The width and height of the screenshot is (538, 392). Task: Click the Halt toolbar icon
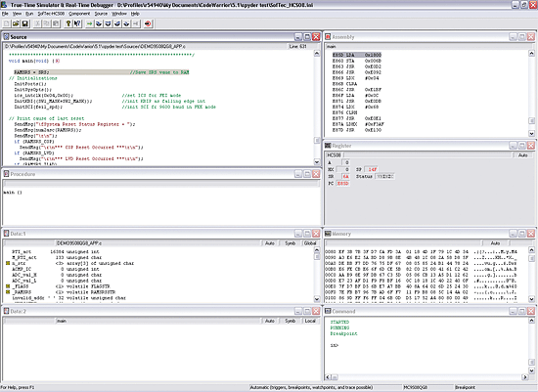136,23
